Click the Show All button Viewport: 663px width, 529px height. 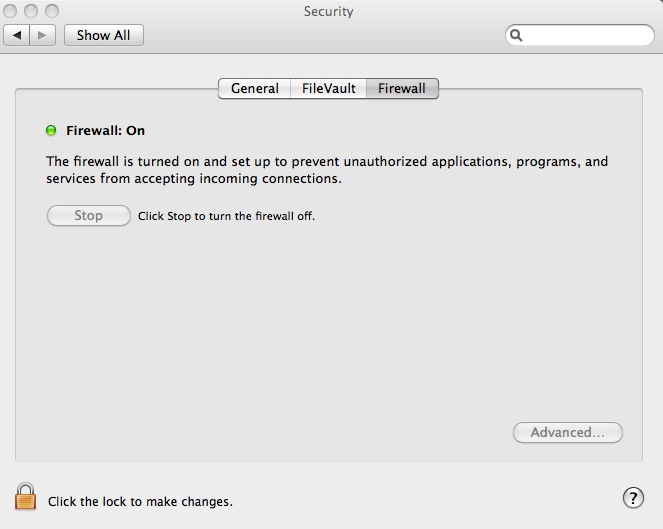pyautogui.click(x=104, y=35)
